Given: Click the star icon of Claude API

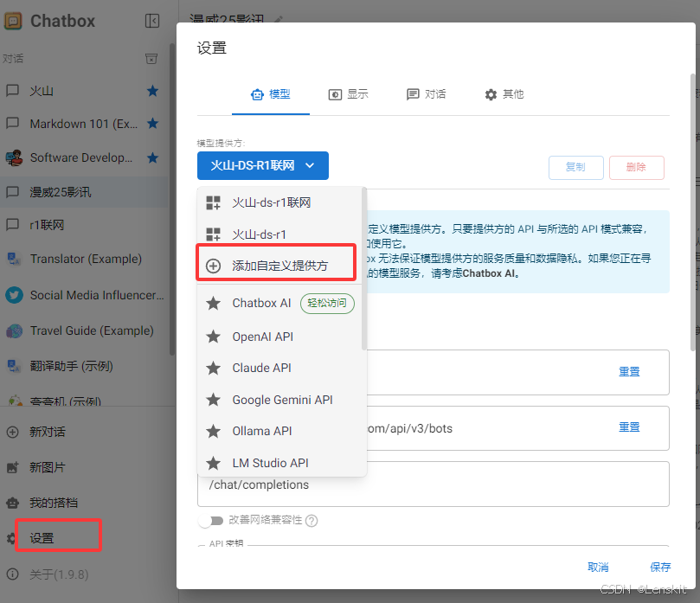Looking at the screenshot, I should point(213,368).
